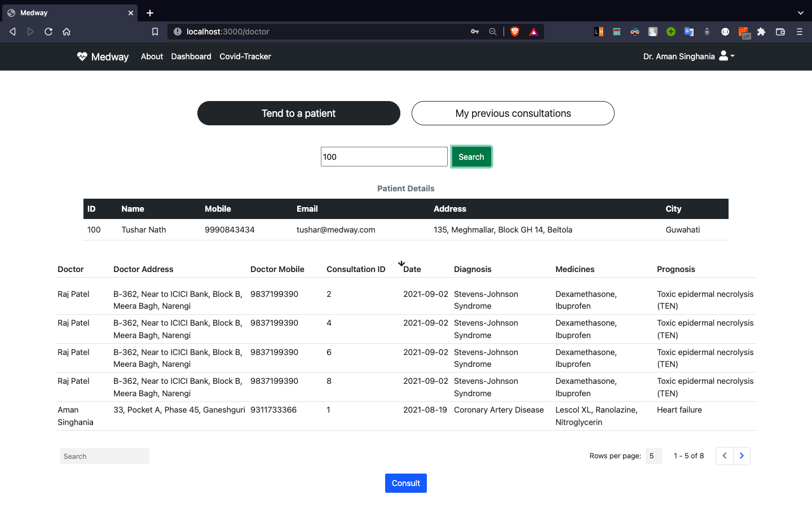Click the Medway heart logo
The height and width of the screenshot is (508, 812).
tap(82, 56)
